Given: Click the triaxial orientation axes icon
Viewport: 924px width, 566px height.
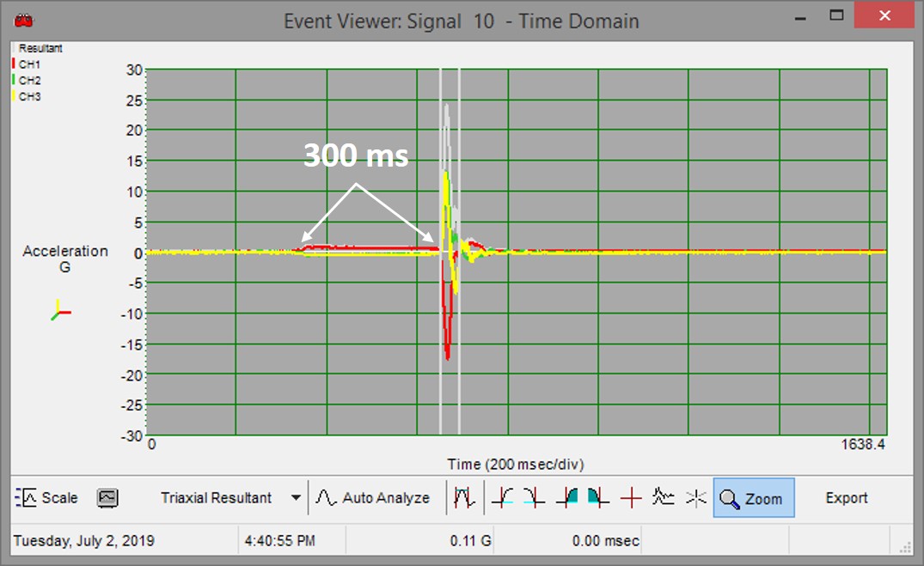Looking at the screenshot, I should (x=60, y=310).
